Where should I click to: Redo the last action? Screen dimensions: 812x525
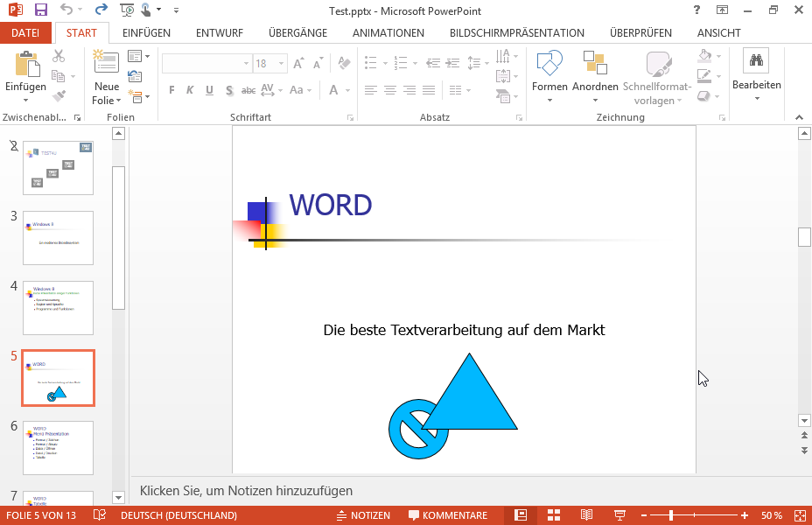tap(101, 10)
